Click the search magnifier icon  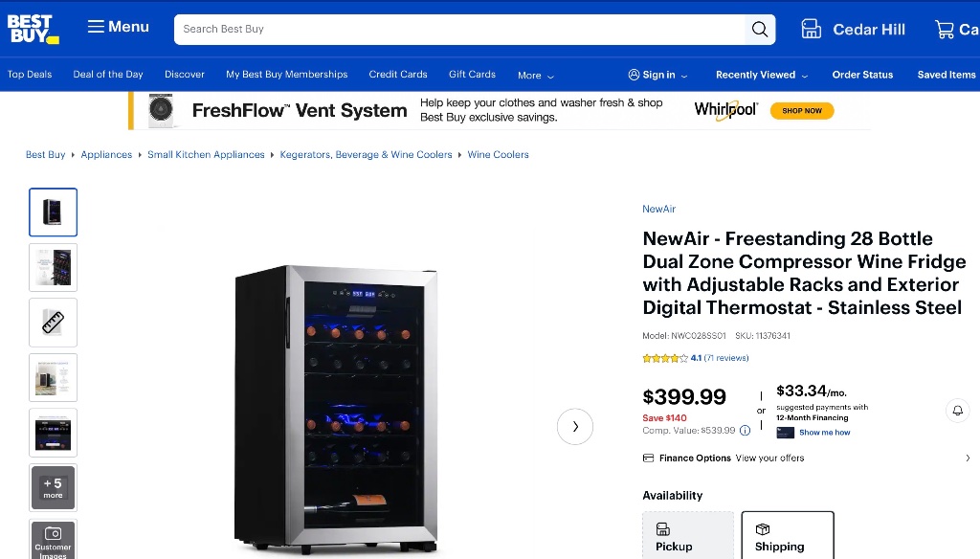[759, 30]
